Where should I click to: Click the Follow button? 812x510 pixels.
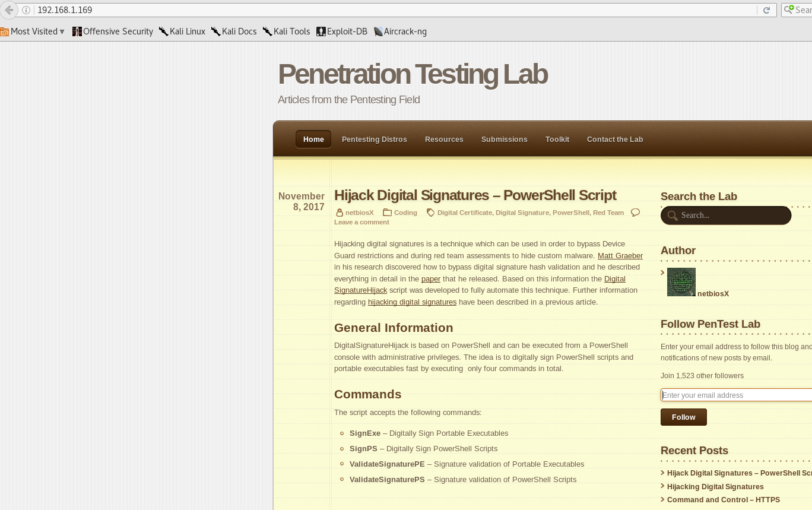(684, 417)
